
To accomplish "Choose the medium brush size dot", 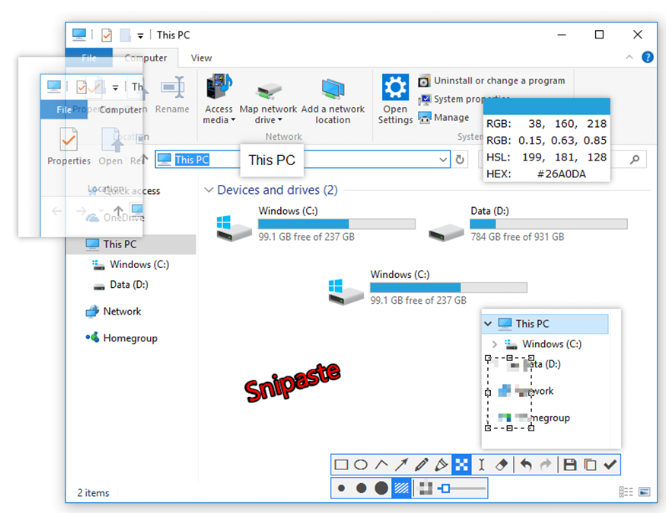I will point(361,488).
